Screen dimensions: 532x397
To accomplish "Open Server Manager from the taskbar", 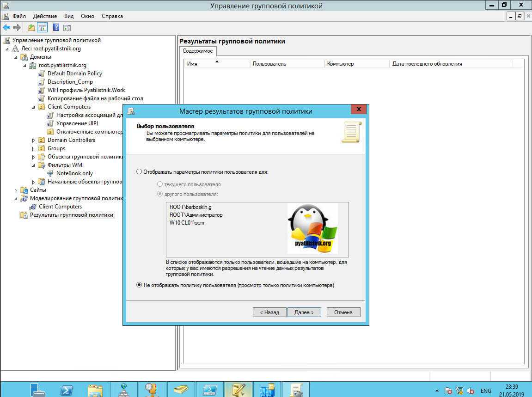I will tap(38, 390).
